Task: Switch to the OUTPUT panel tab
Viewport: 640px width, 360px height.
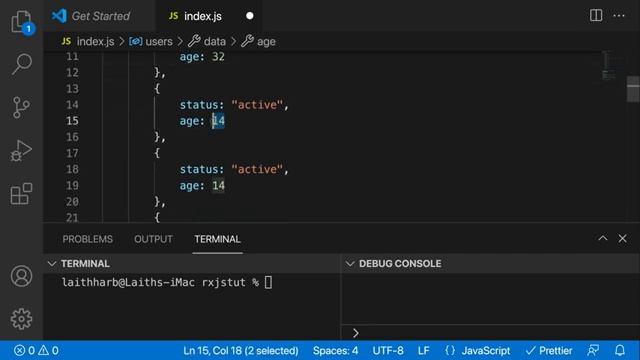Action: click(x=153, y=239)
